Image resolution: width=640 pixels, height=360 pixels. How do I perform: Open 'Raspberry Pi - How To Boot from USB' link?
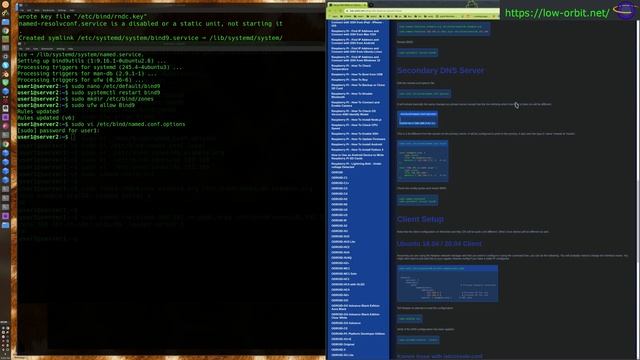pos(357,74)
